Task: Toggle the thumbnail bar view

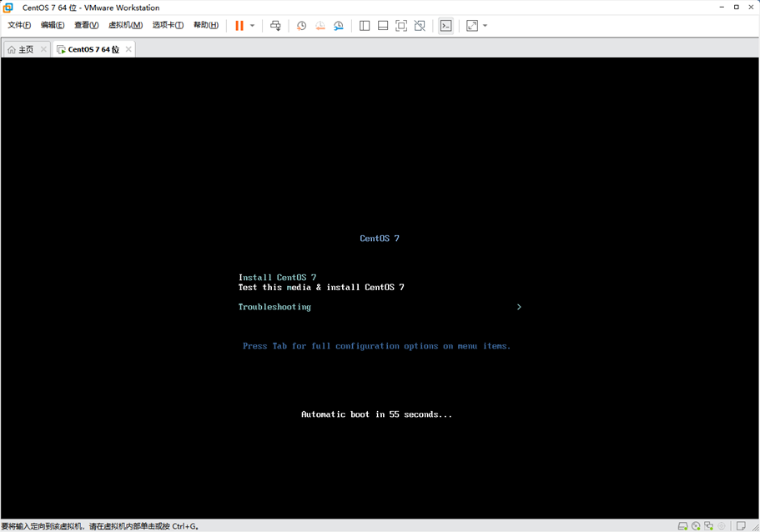Action: (383, 26)
